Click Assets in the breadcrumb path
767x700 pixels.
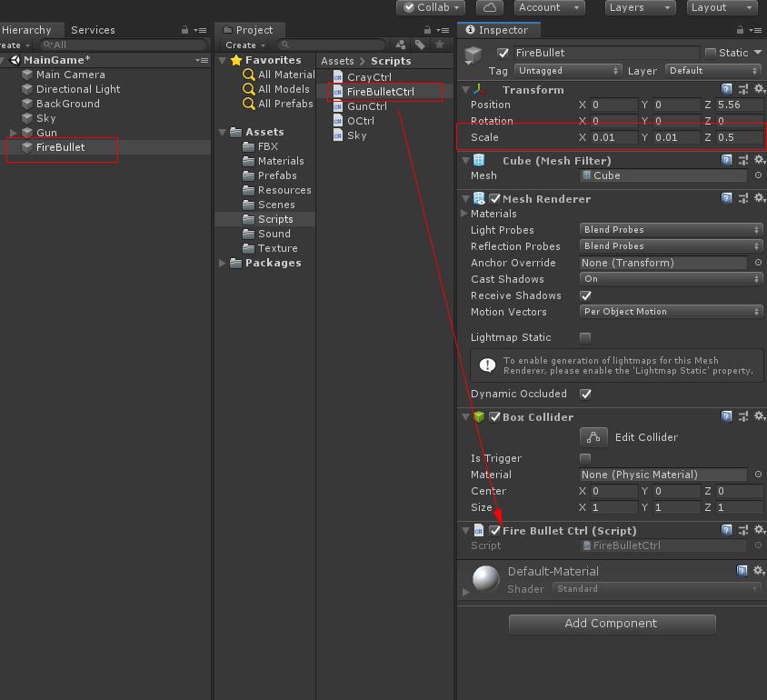click(337, 61)
